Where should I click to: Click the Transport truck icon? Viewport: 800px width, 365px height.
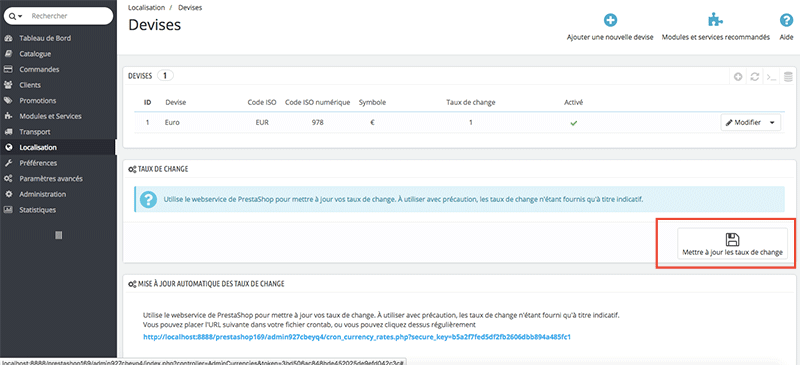pyautogui.click(x=8, y=132)
